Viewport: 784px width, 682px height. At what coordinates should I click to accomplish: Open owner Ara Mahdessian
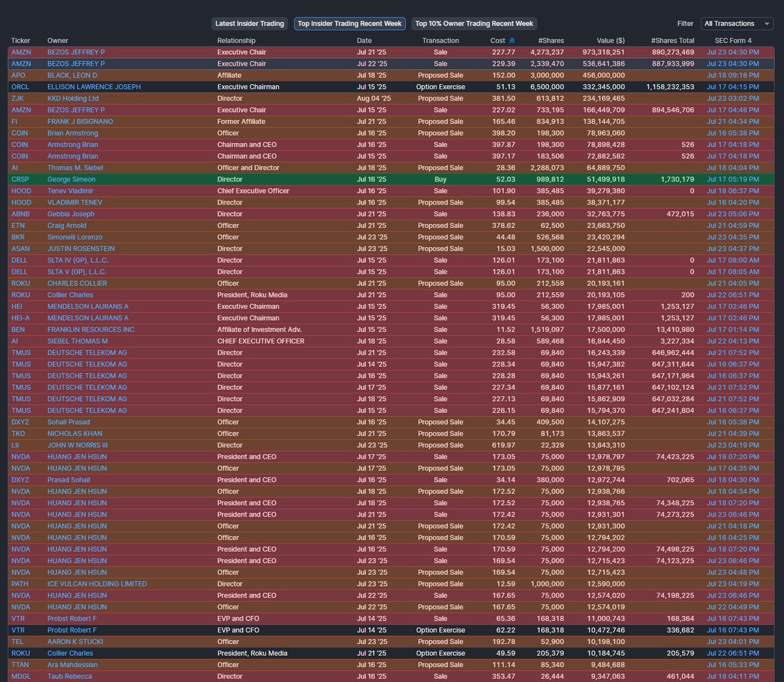[73, 665]
